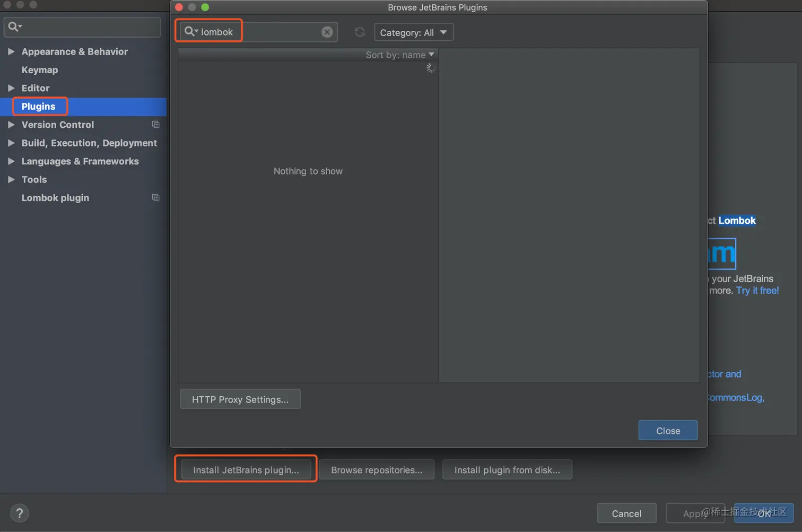Click the Lombok highlighted text in description
Screen dimensions: 802x532
pyautogui.click(x=737, y=221)
